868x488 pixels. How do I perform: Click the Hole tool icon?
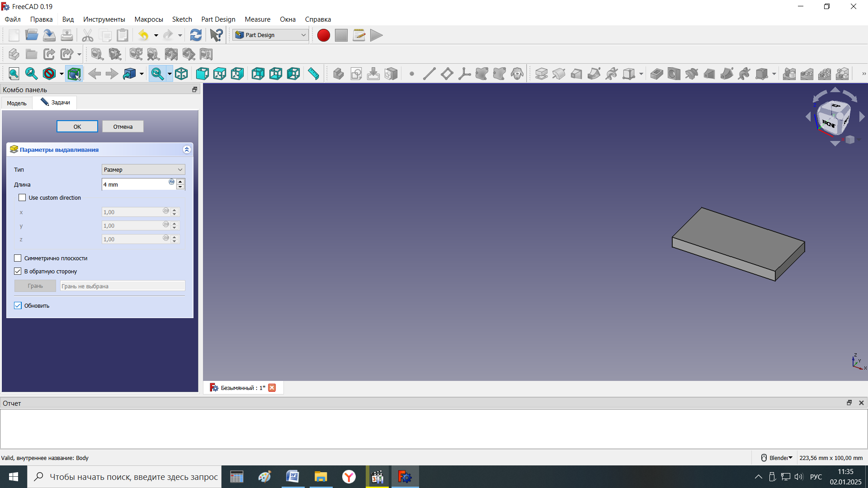[x=674, y=74]
